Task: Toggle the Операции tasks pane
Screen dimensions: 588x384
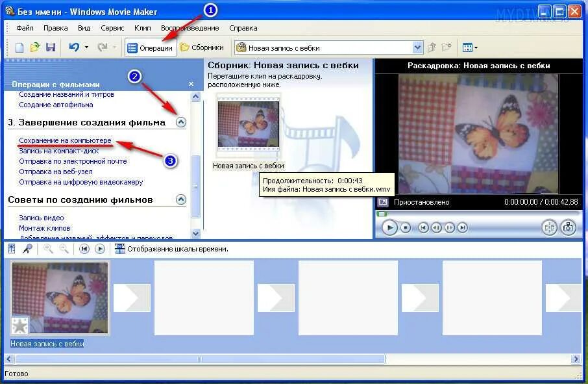Action: pos(151,47)
